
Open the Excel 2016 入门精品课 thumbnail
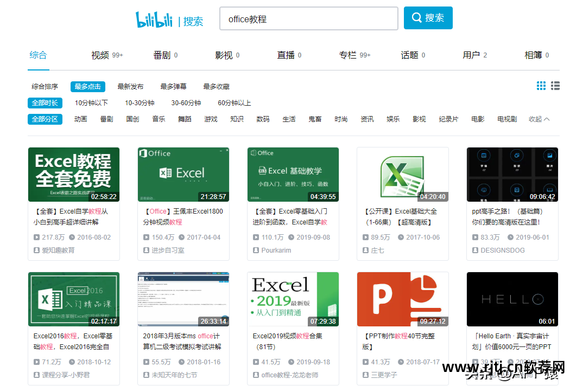(74, 299)
